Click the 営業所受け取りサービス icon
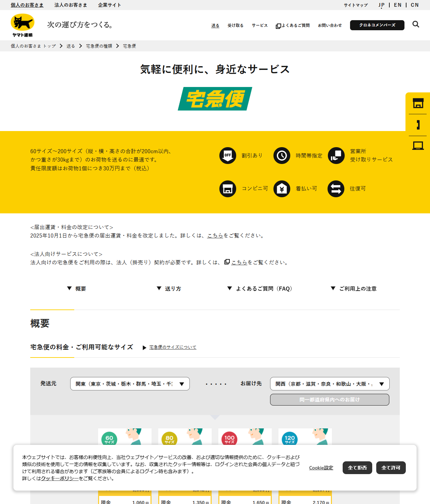Image resolution: width=430 pixels, height=504 pixels. [336, 156]
